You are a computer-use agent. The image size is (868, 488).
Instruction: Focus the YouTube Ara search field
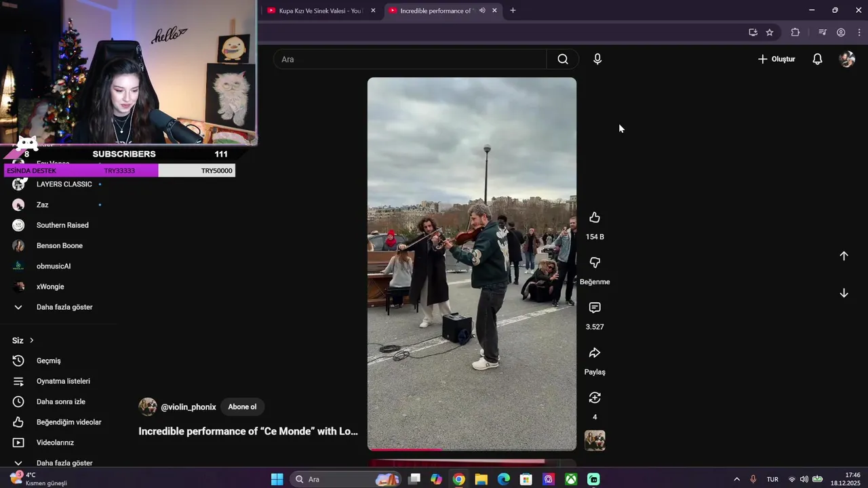click(410, 59)
